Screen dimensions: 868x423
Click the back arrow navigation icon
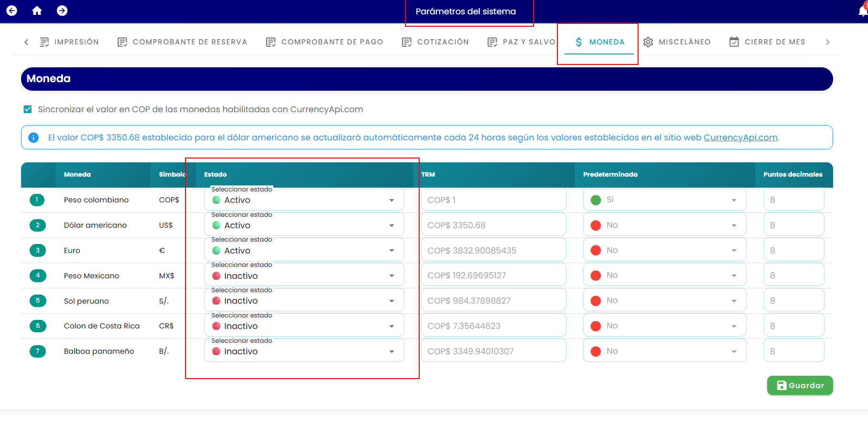pos(12,11)
